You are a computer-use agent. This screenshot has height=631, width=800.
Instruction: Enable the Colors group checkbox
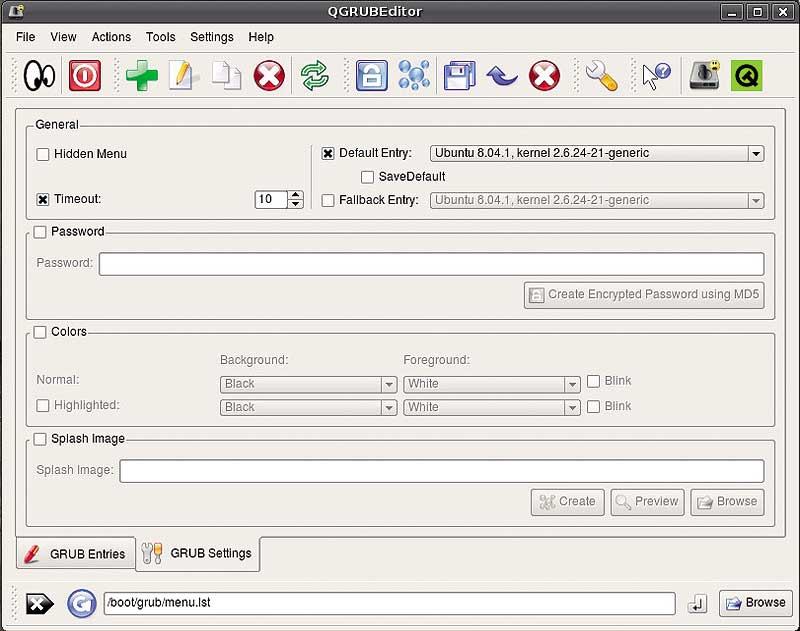coord(40,332)
